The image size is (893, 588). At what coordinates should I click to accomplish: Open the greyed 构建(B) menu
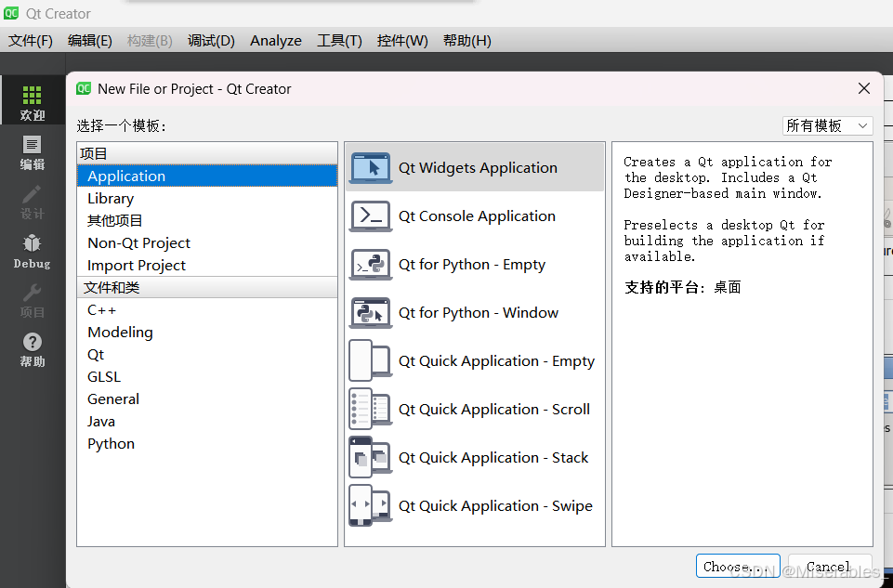tap(150, 41)
